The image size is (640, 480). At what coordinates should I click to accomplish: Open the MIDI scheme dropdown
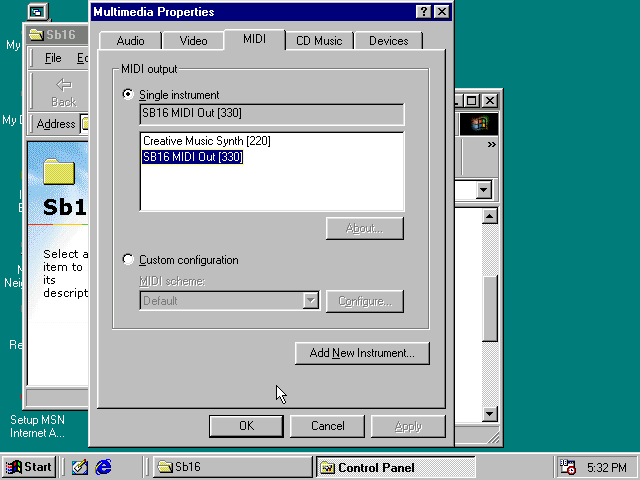(311, 301)
